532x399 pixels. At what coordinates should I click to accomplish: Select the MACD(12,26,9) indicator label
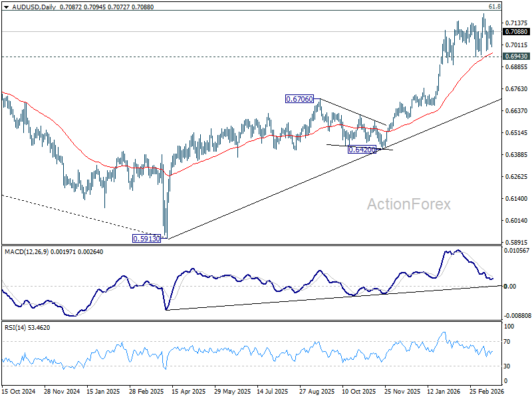[x=27, y=252]
